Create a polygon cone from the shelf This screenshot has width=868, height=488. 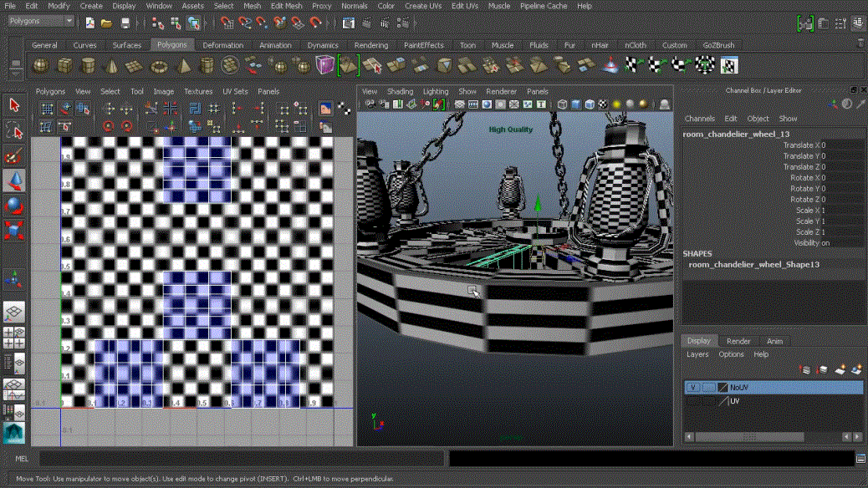112,66
